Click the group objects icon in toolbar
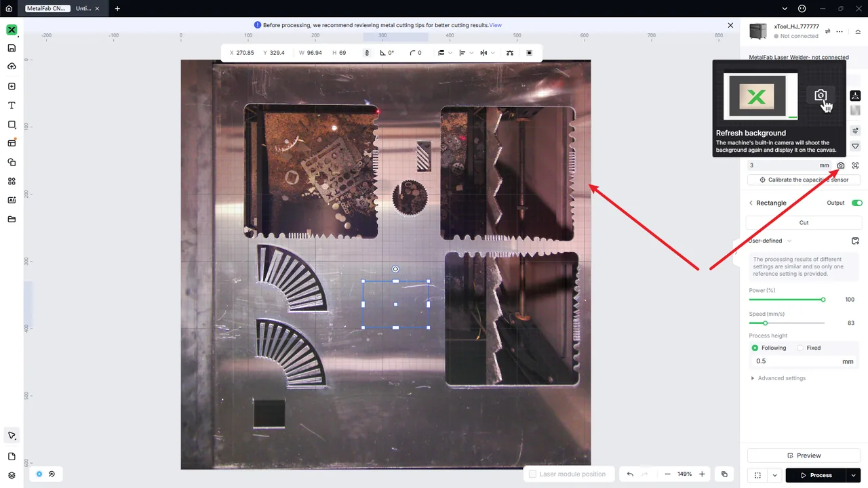The height and width of the screenshot is (488, 868). (530, 53)
